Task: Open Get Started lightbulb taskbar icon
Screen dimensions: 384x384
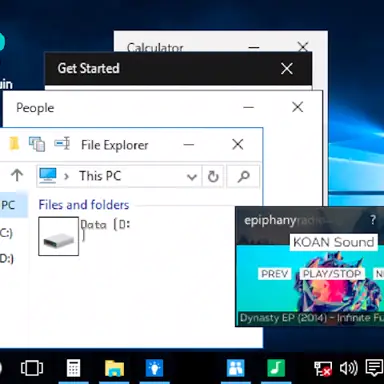Action: pyautogui.click(x=154, y=368)
